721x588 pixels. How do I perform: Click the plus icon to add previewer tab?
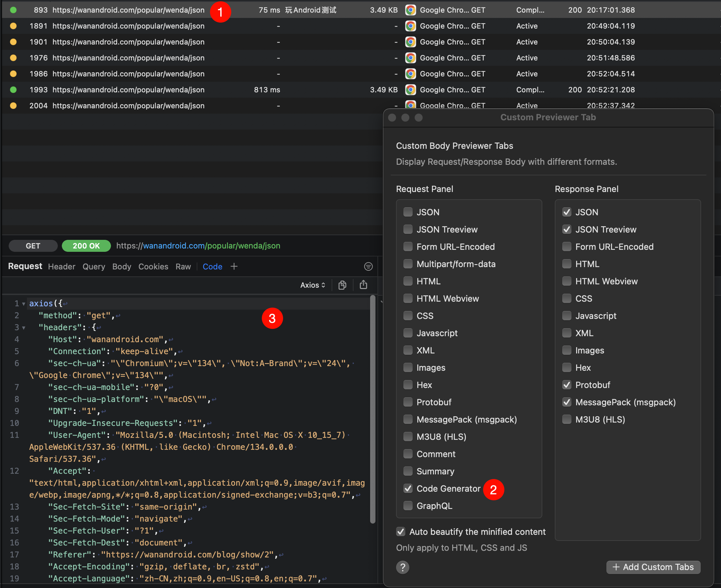[234, 266]
